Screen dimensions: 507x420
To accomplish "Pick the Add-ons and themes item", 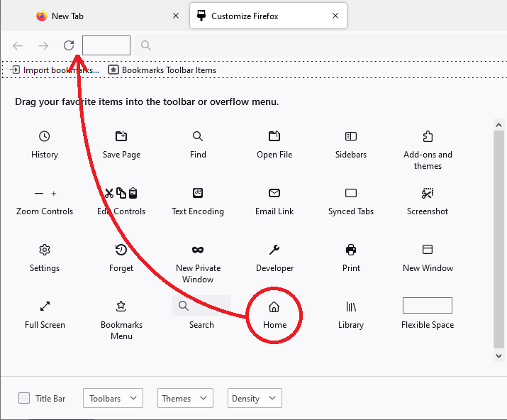I will pos(428,150).
